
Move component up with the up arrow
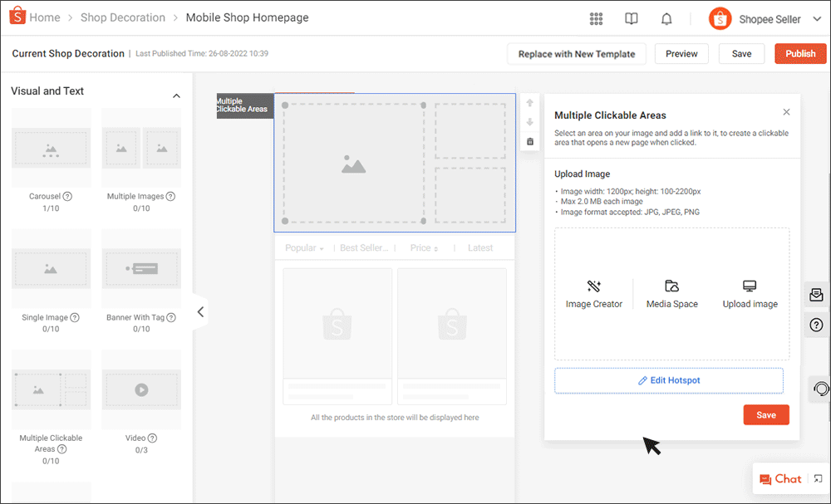[530, 103]
